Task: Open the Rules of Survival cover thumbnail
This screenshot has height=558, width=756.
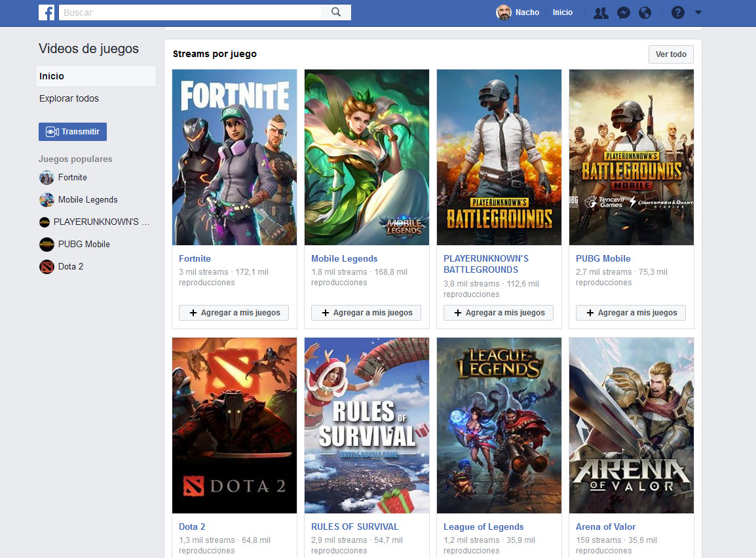Action: (366, 426)
